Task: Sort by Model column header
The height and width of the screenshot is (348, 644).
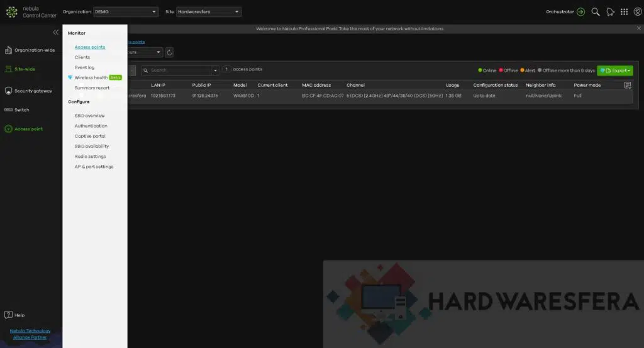Action: pyautogui.click(x=240, y=85)
